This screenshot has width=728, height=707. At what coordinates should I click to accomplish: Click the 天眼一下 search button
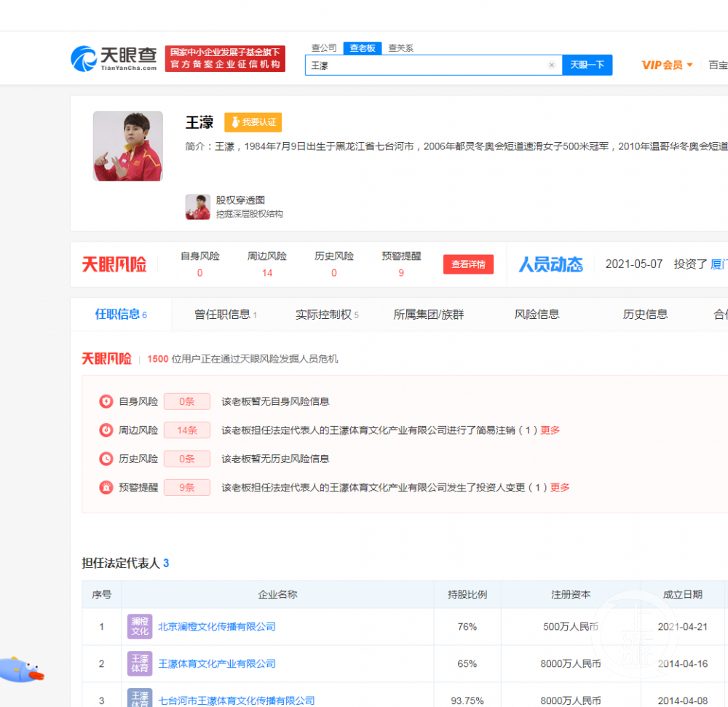(587, 65)
